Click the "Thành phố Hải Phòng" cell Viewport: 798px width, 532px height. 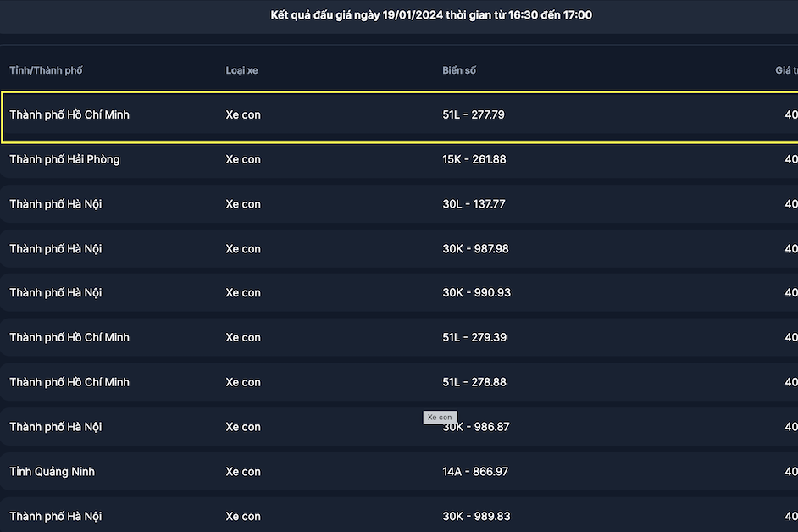pyautogui.click(x=64, y=159)
